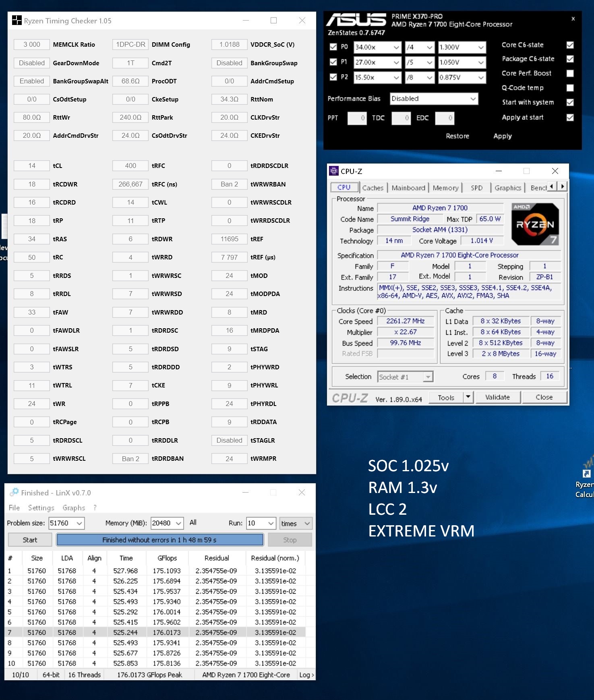Toggle the P0 state checkbox
The image size is (594, 700).
coord(333,47)
